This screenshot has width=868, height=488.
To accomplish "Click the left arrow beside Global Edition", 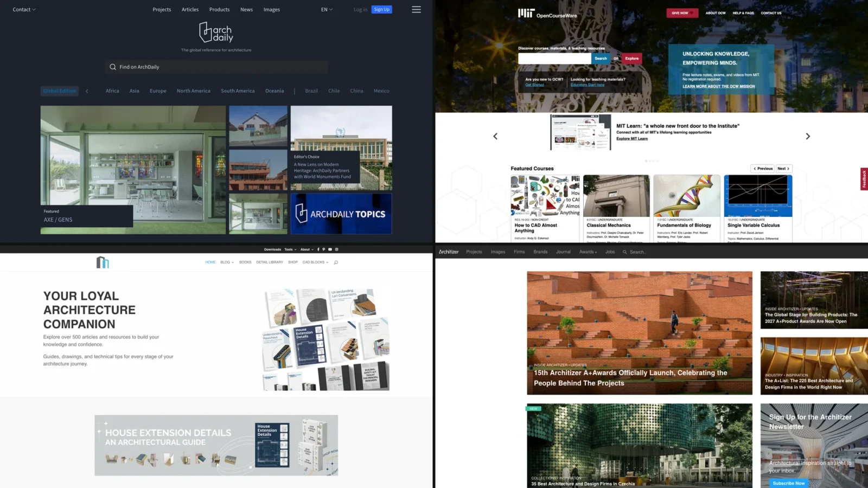I will tap(87, 91).
